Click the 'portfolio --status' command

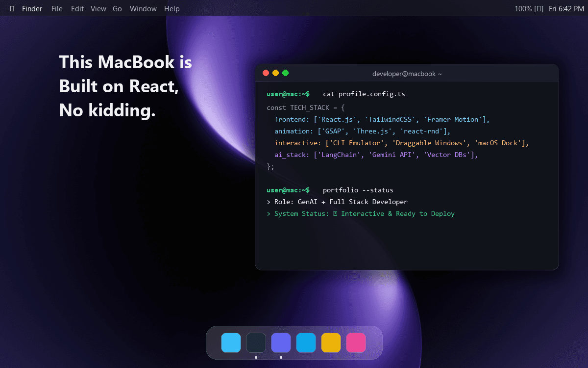coord(358,190)
